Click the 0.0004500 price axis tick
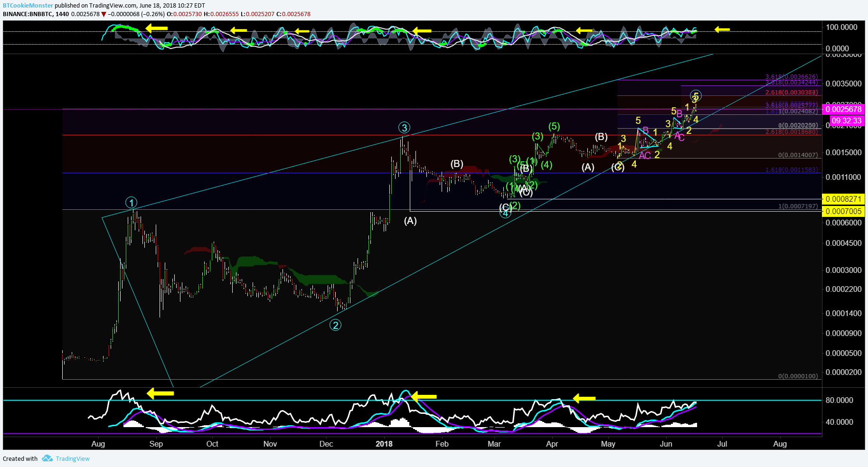 pyautogui.click(x=843, y=243)
